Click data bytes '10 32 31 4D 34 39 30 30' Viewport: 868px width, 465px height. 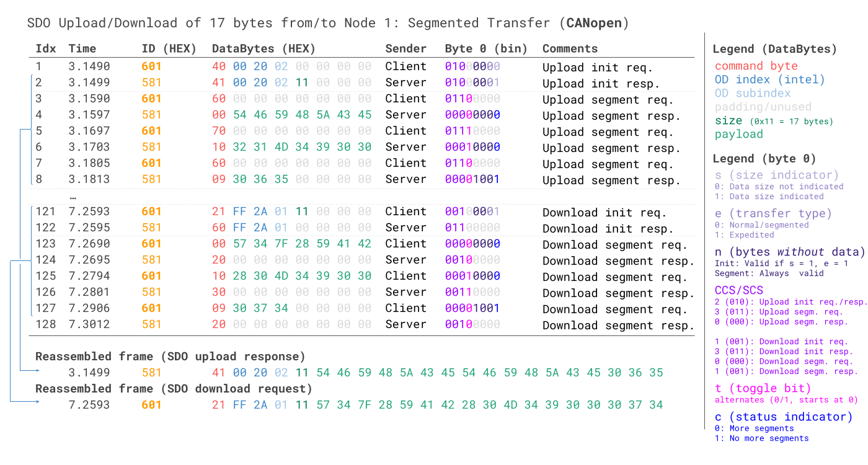pos(292,147)
